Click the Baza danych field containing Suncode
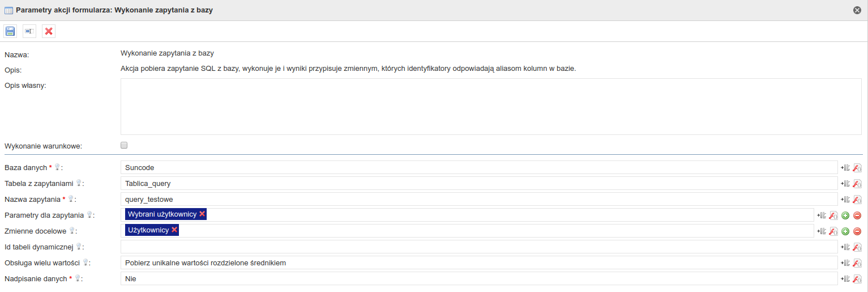 479,167
